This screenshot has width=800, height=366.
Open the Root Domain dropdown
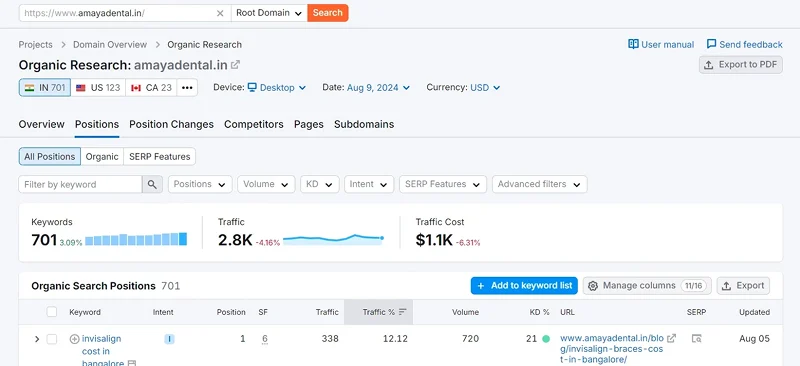tap(269, 13)
